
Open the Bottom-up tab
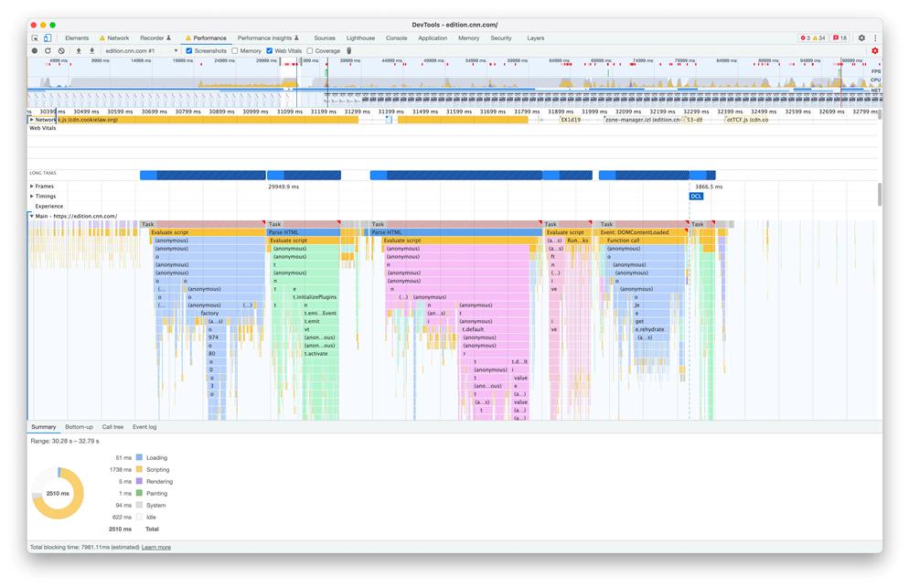coord(79,427)
